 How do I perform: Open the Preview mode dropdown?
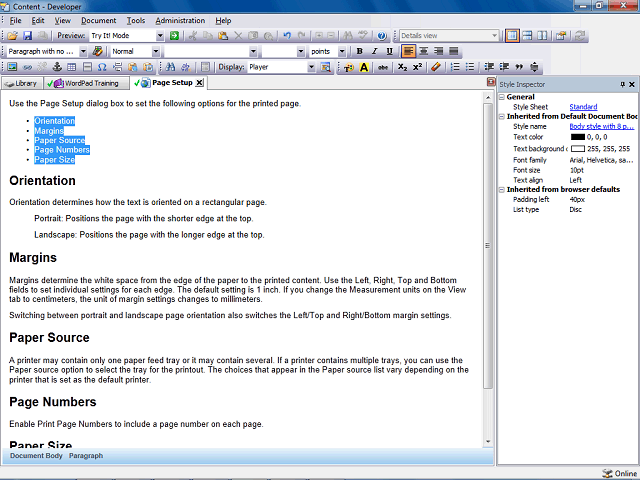pyautogui.click(x=160, y=36)
